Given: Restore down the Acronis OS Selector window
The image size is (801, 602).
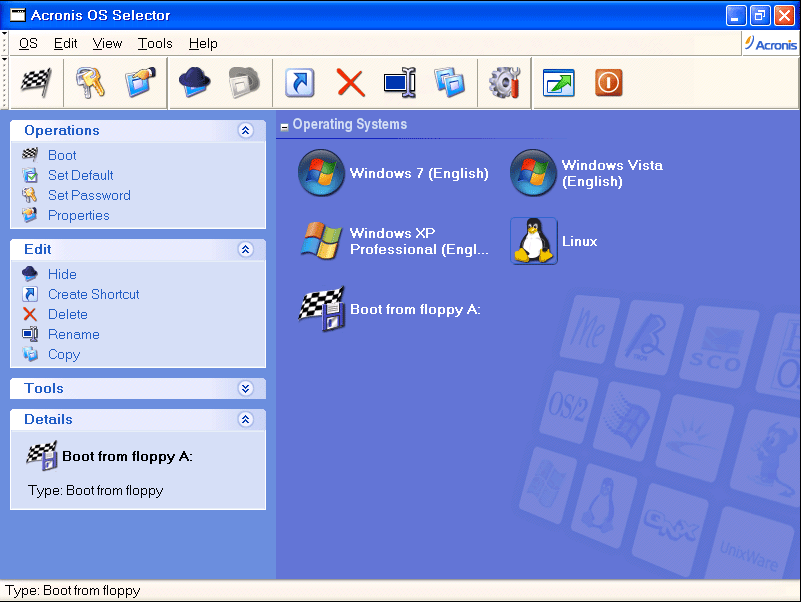Looking at the screenshot, I should click(760, 15).
